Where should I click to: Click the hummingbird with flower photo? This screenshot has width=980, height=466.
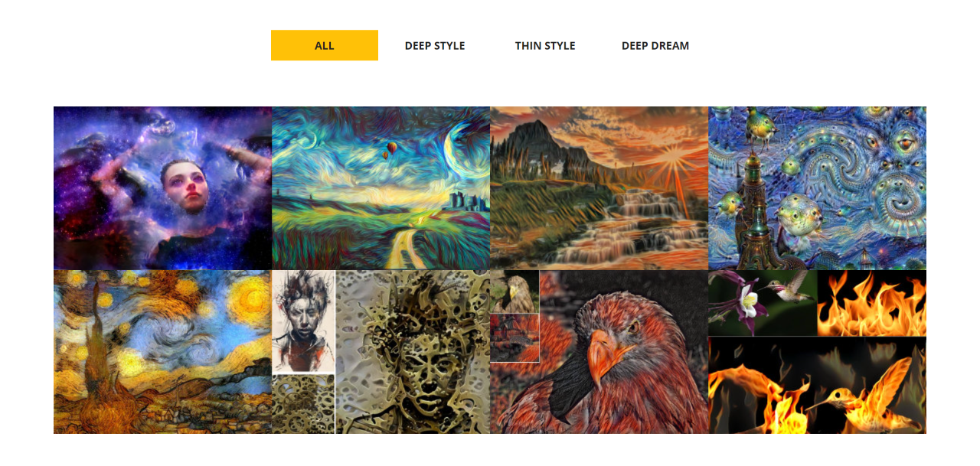[763, 303]
